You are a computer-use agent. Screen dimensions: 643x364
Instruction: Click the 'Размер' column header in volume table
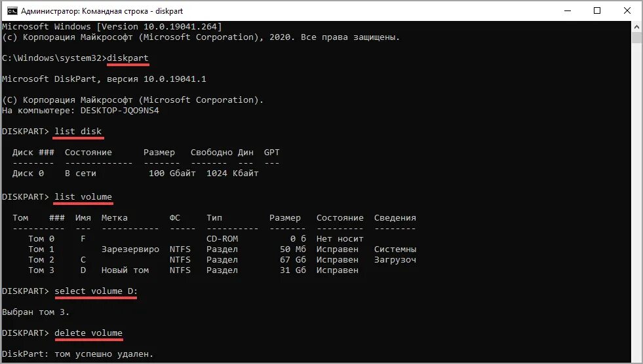pos(285,218)
